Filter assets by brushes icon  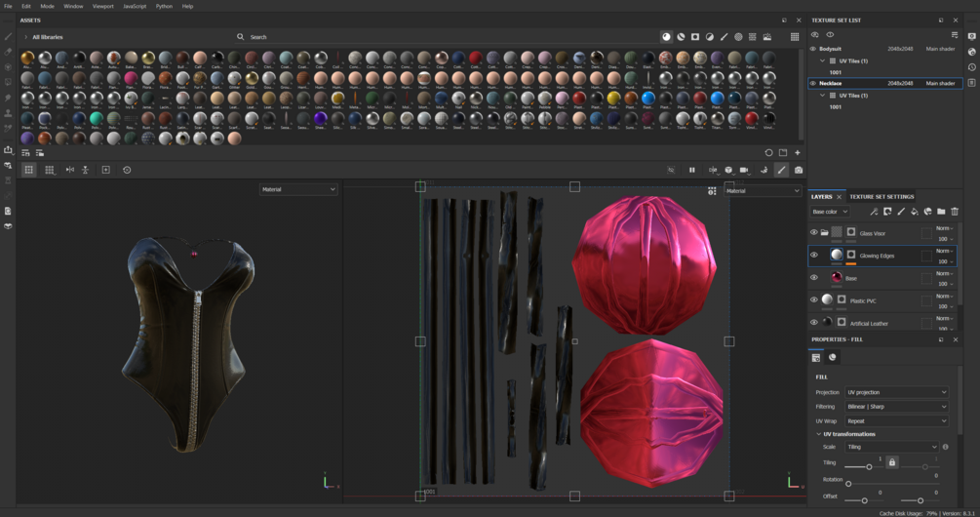pos(724,37)
